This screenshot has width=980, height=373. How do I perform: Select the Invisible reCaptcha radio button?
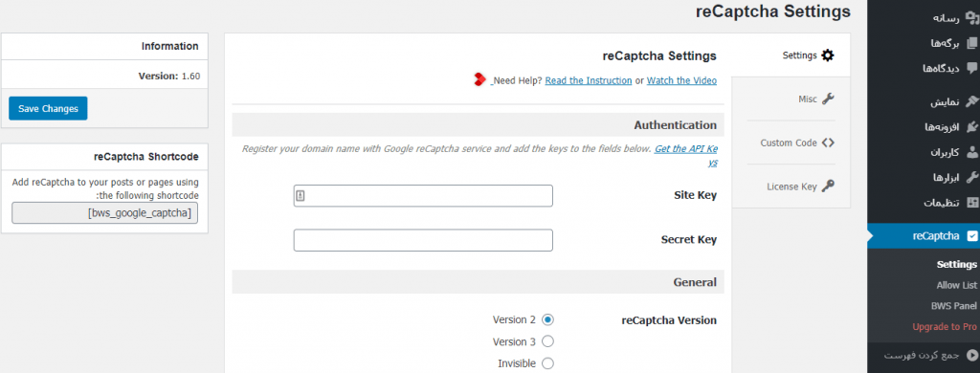(x=547, y=363)
